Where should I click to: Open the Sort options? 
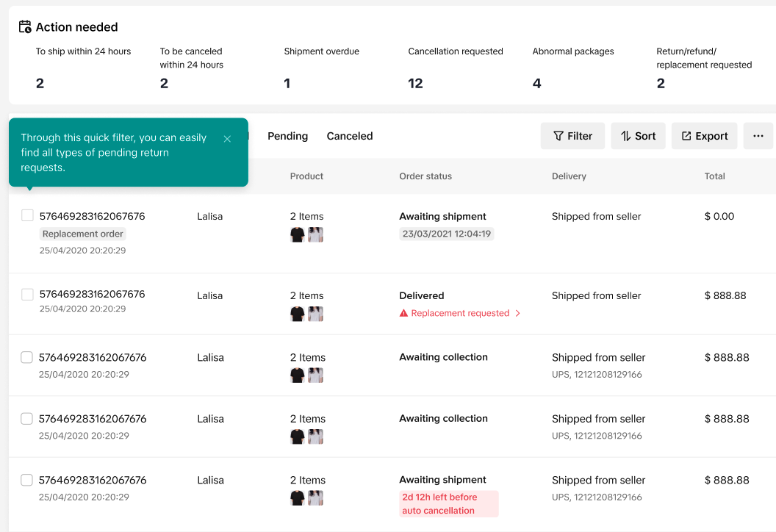638,136
